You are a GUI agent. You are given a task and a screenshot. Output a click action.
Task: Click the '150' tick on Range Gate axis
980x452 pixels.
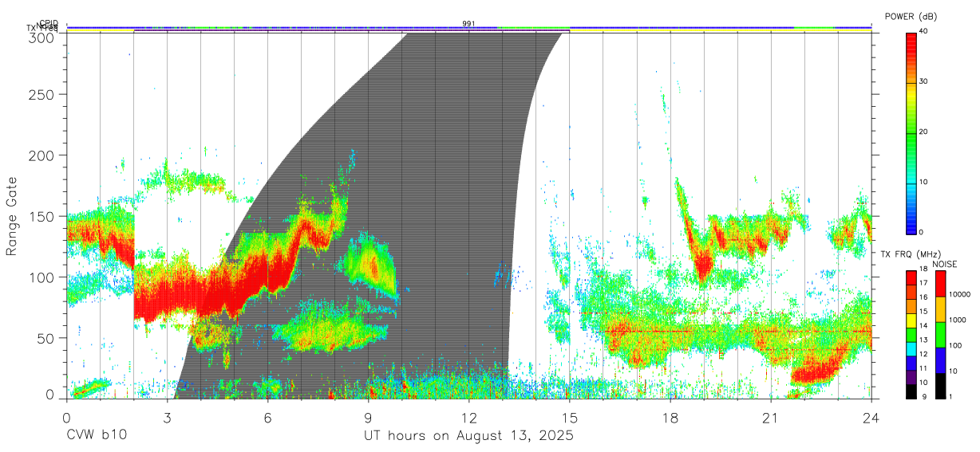point(41,216)
